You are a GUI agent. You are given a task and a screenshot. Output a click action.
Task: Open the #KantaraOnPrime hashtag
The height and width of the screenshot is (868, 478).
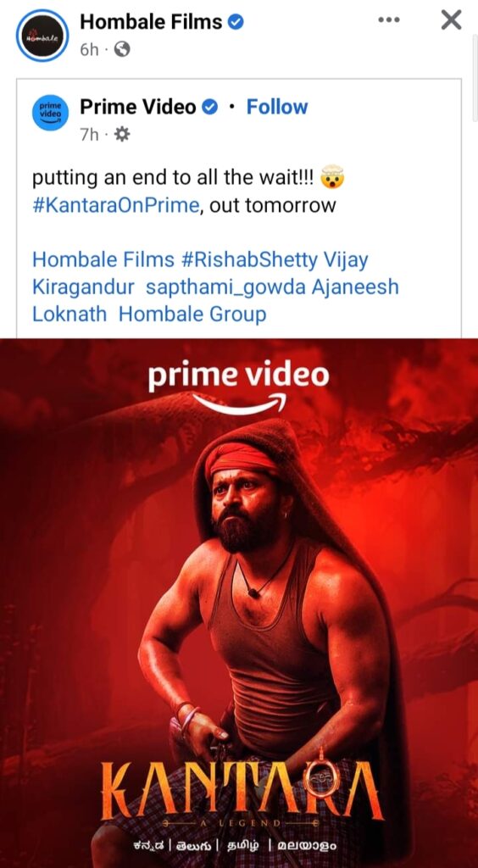click(x=115, y=205)
